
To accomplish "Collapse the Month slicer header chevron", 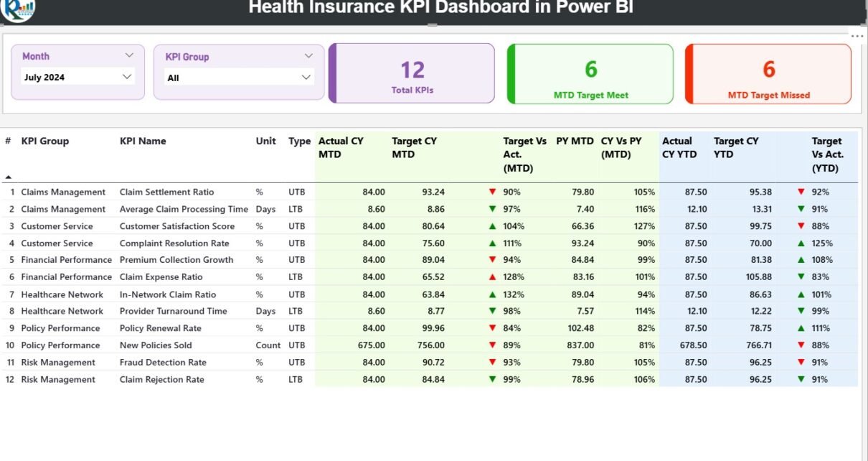I will [x=129, y=55].
